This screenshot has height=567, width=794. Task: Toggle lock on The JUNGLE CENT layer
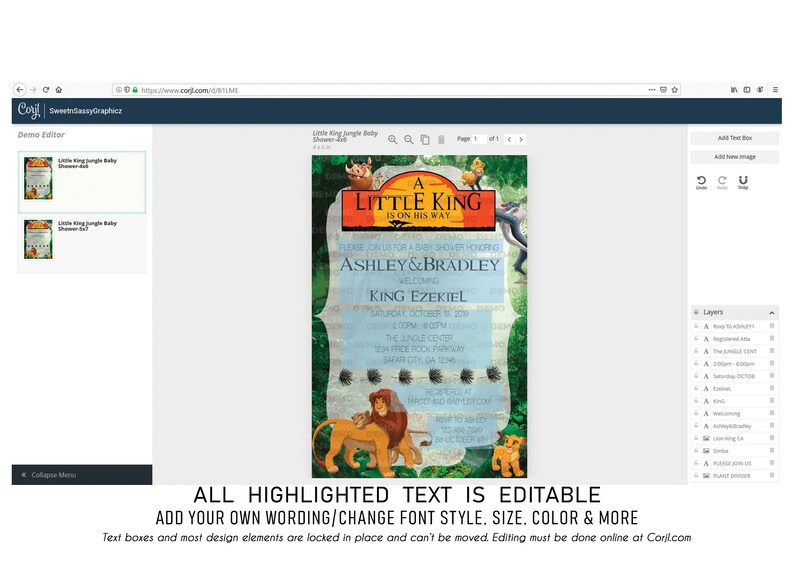click(696, 351)
